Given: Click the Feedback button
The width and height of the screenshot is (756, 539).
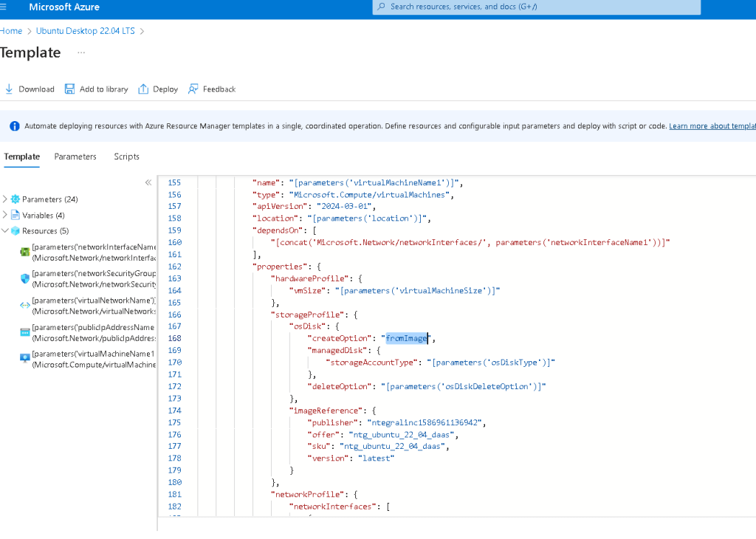Looking at the screenshot, I should [x=212, y=89].
